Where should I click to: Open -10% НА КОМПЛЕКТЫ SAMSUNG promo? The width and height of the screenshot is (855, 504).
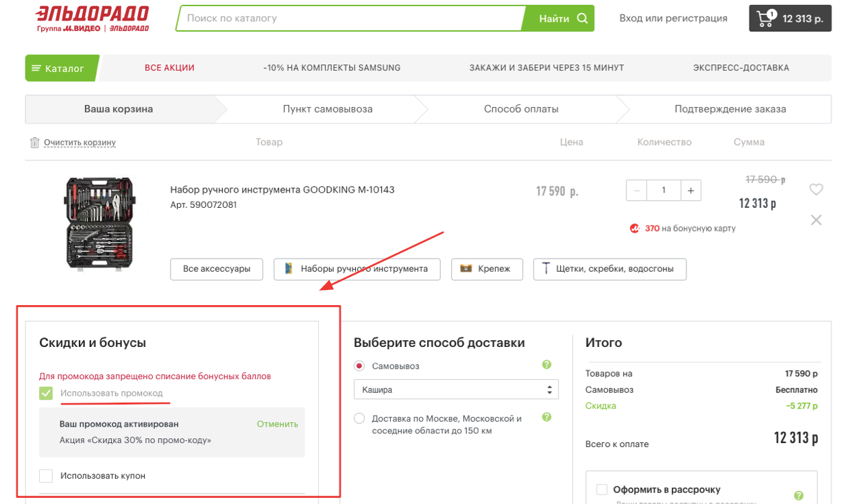tap(332, 68)
